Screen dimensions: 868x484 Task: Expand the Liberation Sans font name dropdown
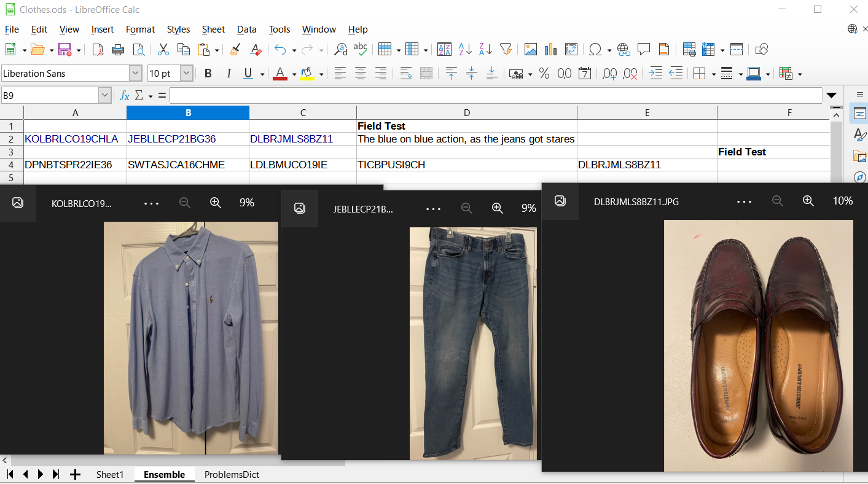136,74
